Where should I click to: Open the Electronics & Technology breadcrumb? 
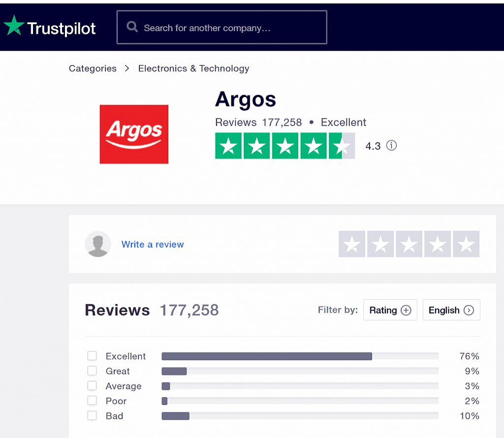(x=194, y=68)
